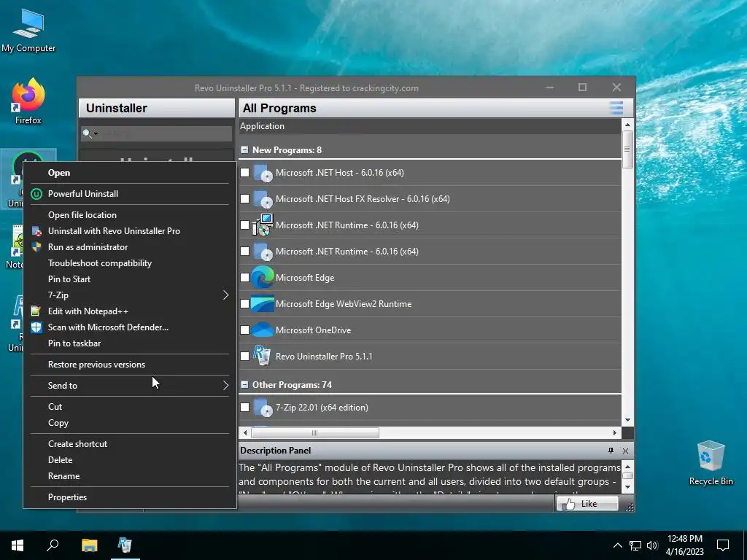Click the Edit with Notepad++ icon

coord(36,311)
